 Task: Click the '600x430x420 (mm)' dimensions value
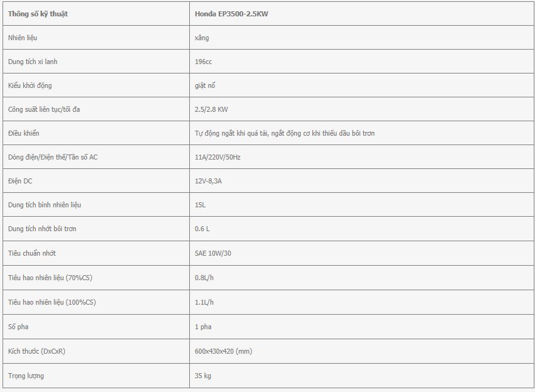223,351
